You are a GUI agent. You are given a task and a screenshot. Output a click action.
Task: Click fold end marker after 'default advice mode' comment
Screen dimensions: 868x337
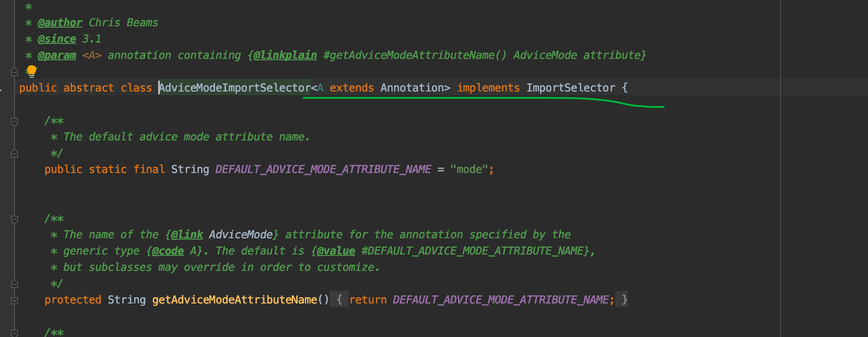14,154
